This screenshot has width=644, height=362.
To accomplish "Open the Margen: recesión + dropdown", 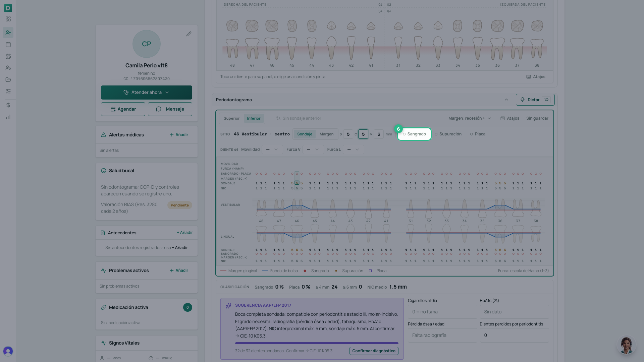I will point(470,118).
